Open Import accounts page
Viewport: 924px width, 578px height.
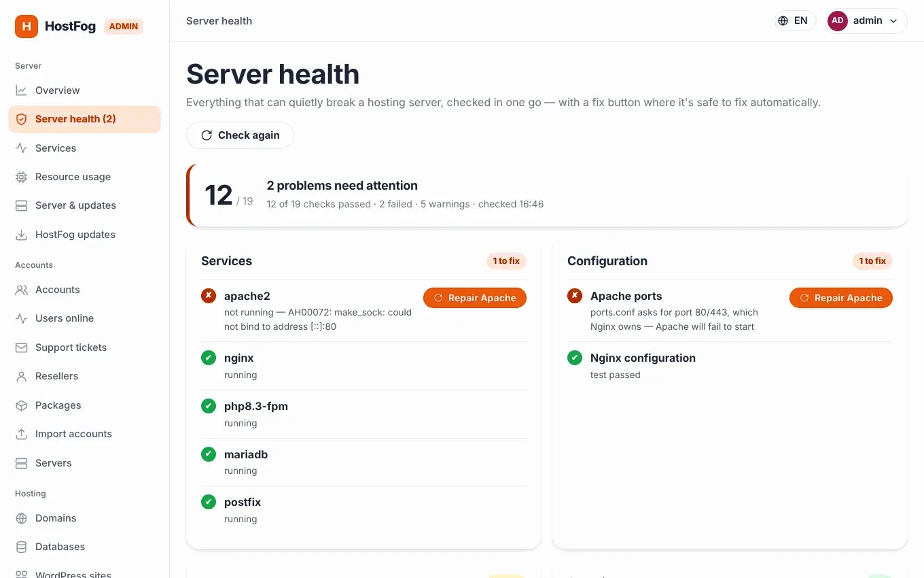click(x=84, y=434)
